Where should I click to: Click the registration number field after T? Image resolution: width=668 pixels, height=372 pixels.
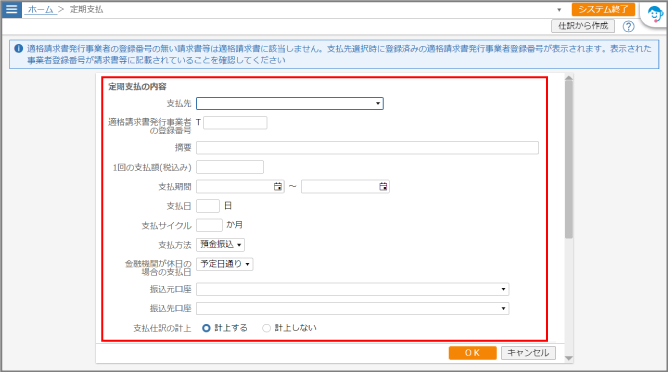point(235,123)
